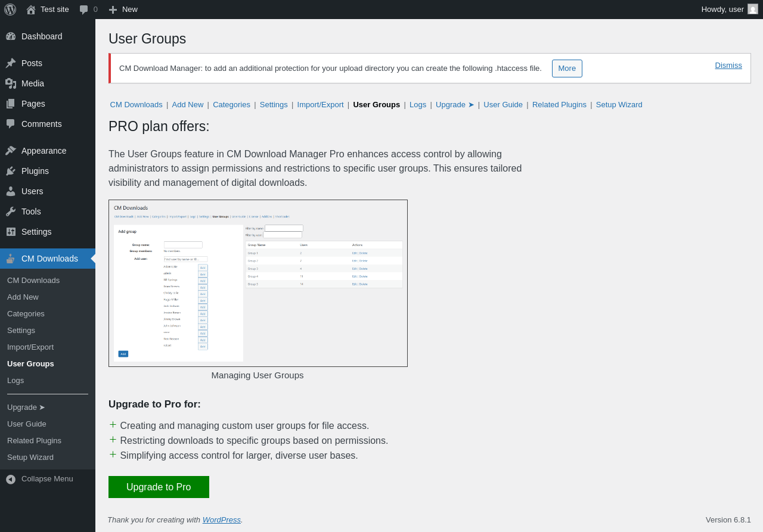Select User Groups in top navigation
Image resolution: width=763 pixels, height=532 pixels.
click(377, 105)
